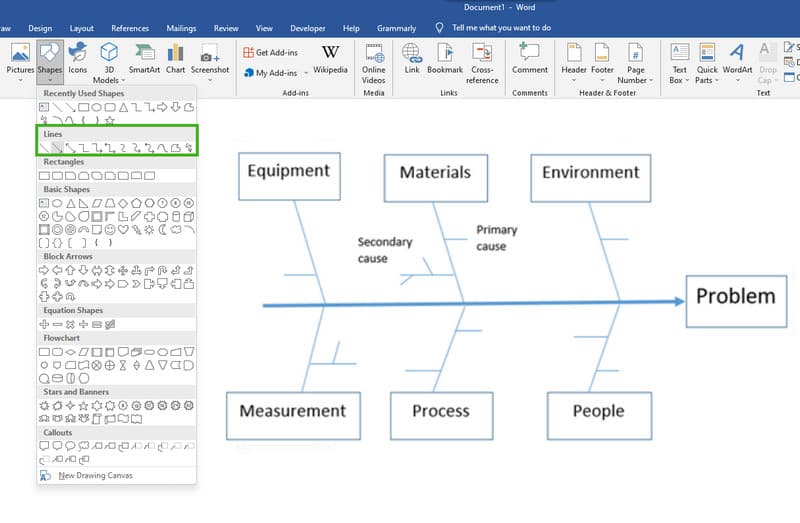Select the star in Recently Used Shapes
Screen dimensions: 800x523
pyautogui.click(x=110, y=120)
